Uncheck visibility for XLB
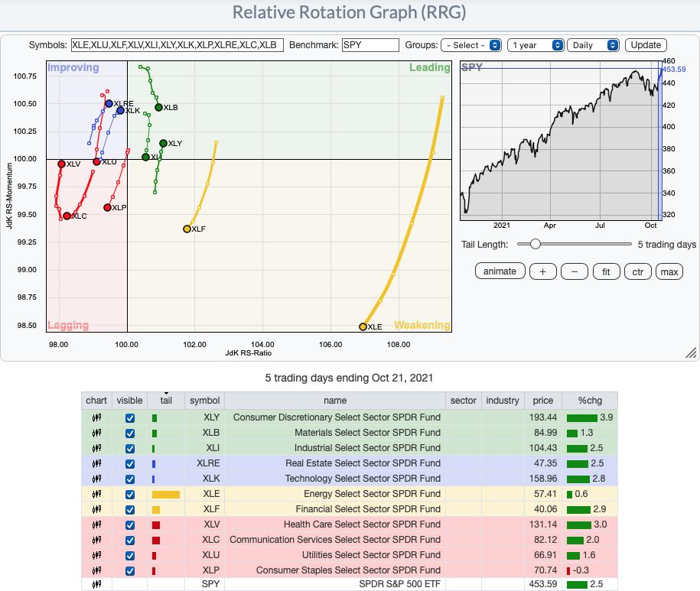Screen dimensions: 700x591 coord(130,433)
